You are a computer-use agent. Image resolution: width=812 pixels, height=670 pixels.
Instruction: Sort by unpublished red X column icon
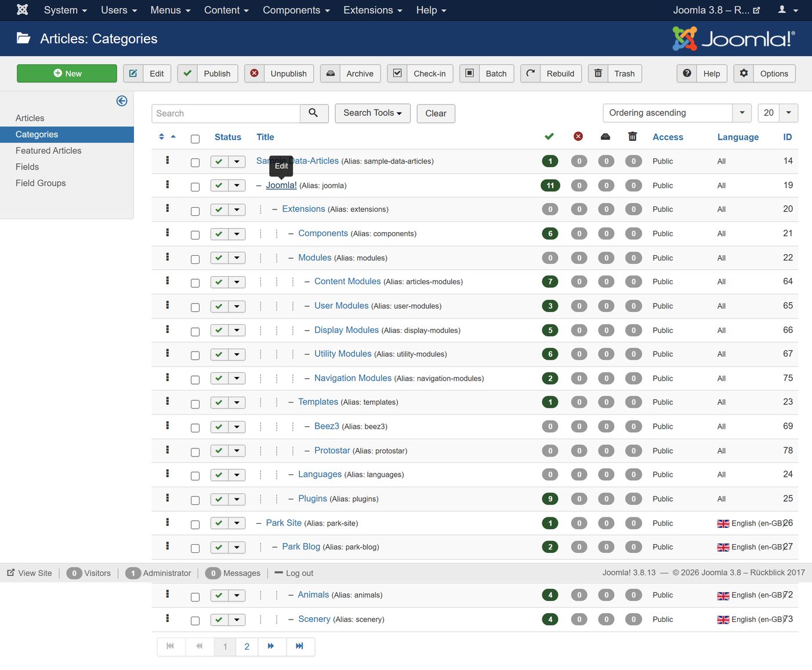pos(578,136)
